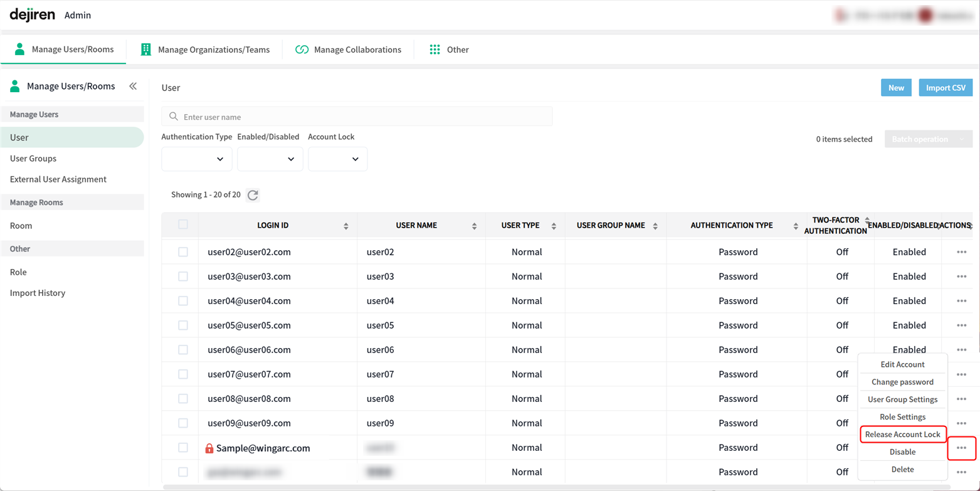Screen dimensions: 980x491
Task: Tick the select-all header checkbox
Action: click(183, 224)
